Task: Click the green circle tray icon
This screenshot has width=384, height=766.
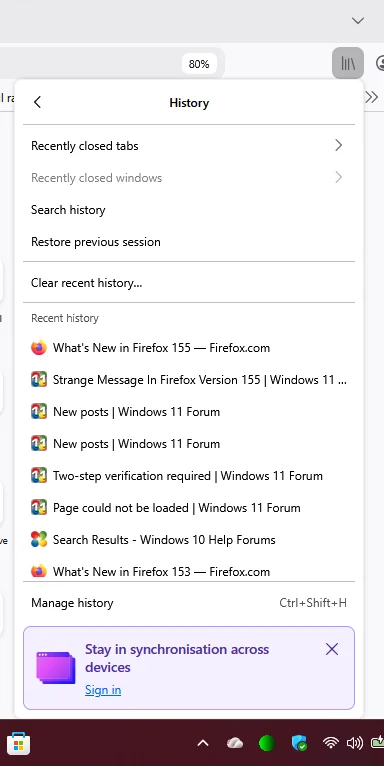Action: (x=267, y=744)
